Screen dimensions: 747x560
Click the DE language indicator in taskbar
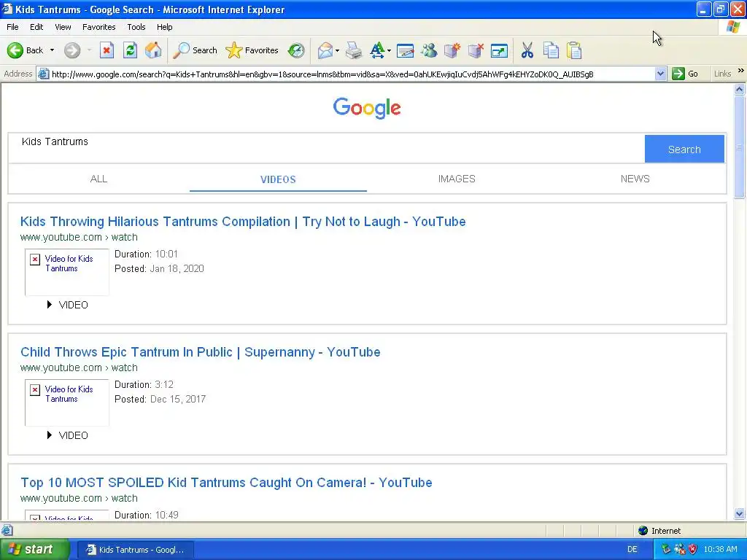(x=632, y=550)
